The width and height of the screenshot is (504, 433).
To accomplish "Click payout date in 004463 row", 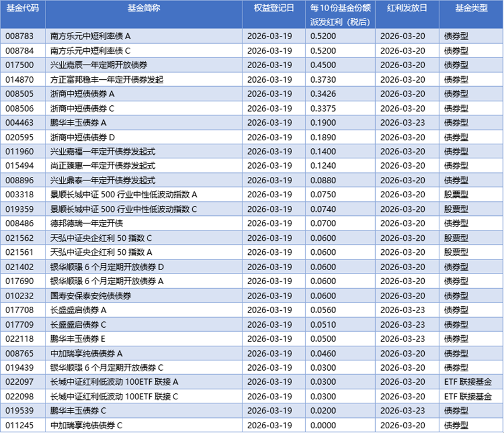I will tap(403, 123).
